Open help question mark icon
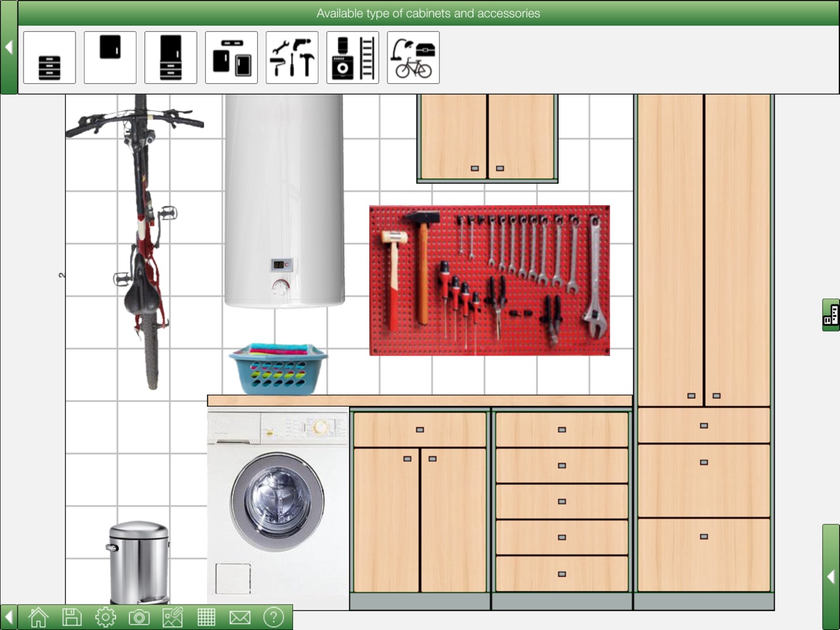This screenshot has width=840, height=630. click(x=273, y=616)
